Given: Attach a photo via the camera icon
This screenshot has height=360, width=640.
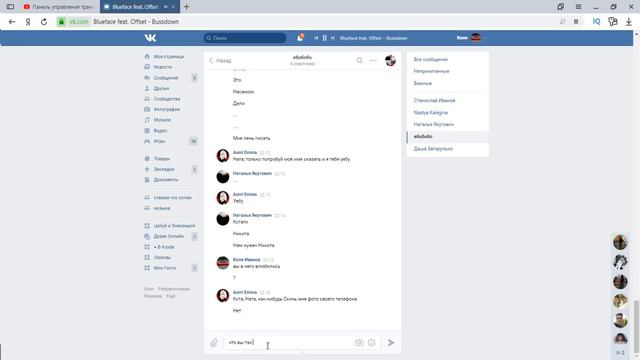Looking at the screenshot, I should 359,343.
